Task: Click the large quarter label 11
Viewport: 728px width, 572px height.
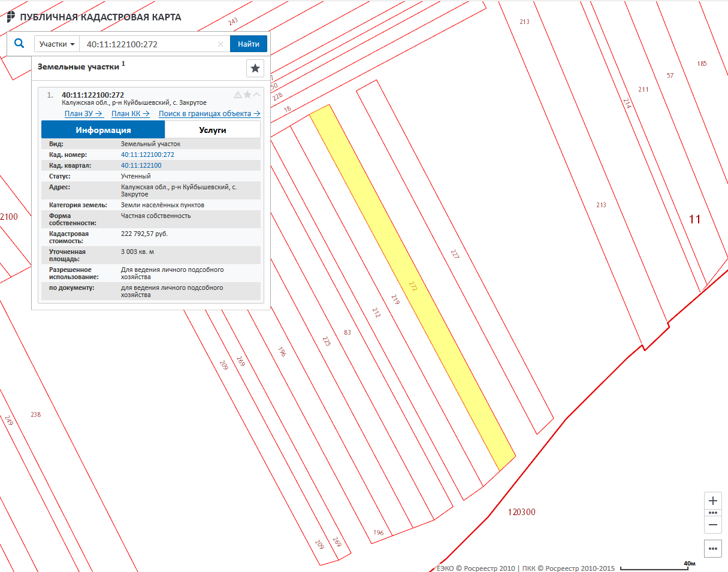Action: tap(694, 219)
